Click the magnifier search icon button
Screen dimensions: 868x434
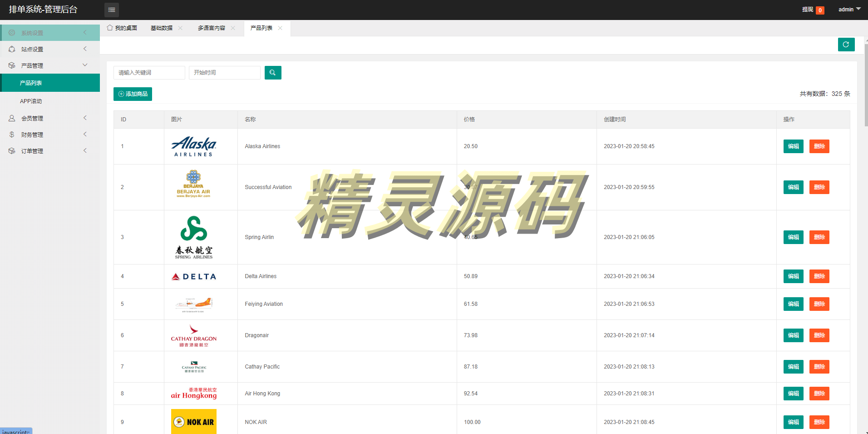pos(272,73)
